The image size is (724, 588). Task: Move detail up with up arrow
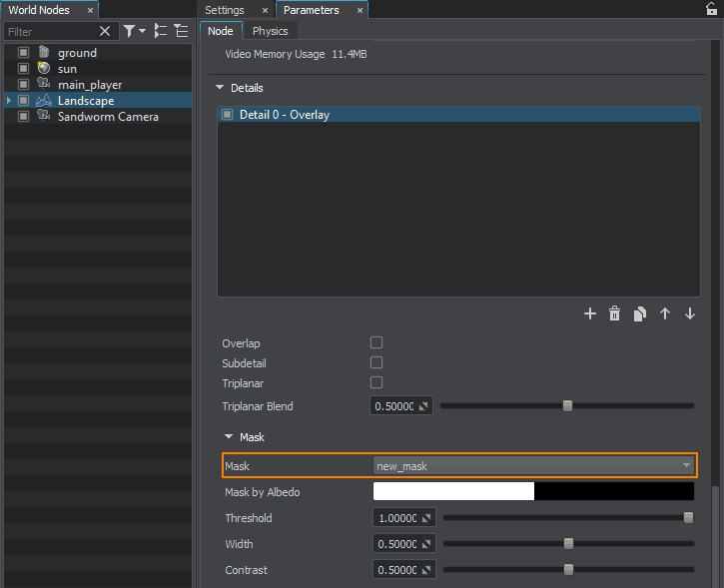click(x=665, y=313)
